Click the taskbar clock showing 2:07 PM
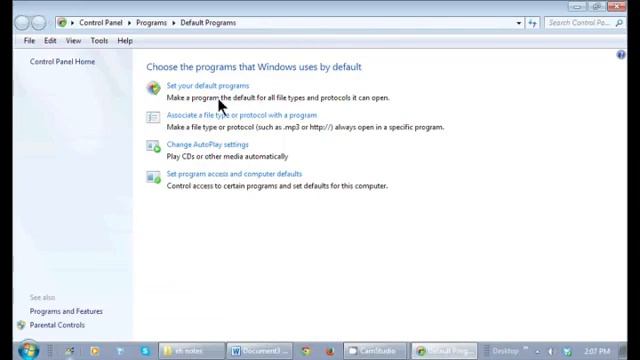 [597, 351]
